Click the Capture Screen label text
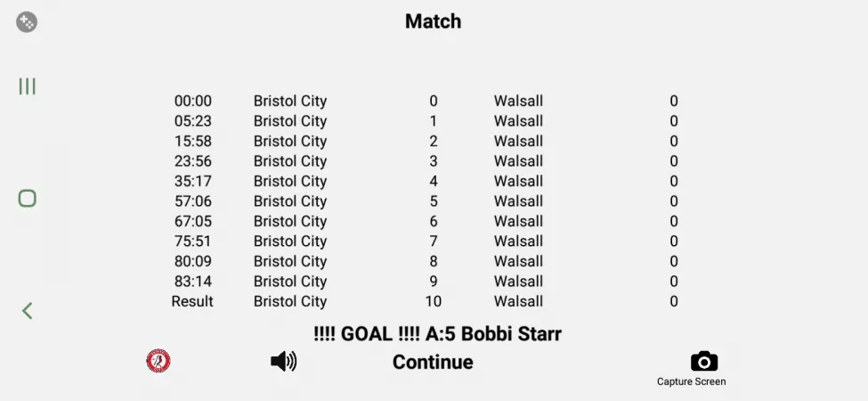 tap(692, 381)
